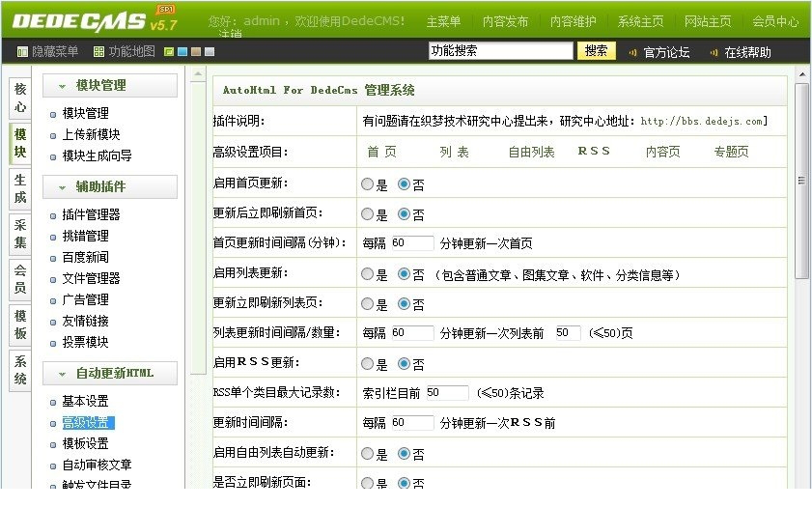The width and height of the screenshot is (812, 508).
Task: Switch to the 生成 side tab
Action: coord(20,188)
